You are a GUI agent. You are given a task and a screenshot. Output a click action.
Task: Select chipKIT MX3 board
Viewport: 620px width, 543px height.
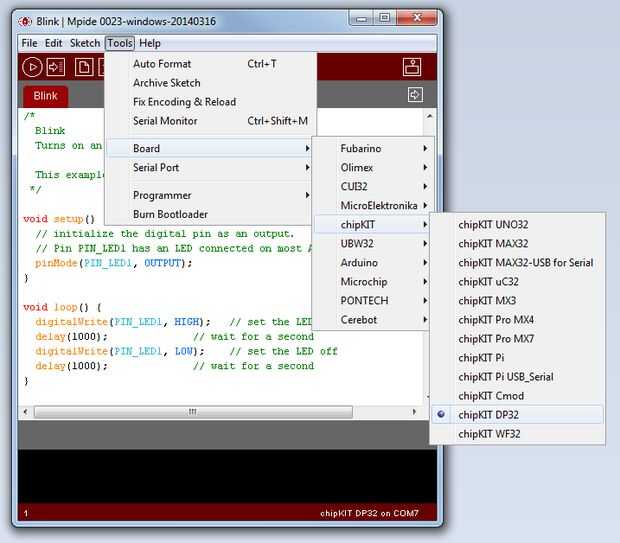coord(517,300)
